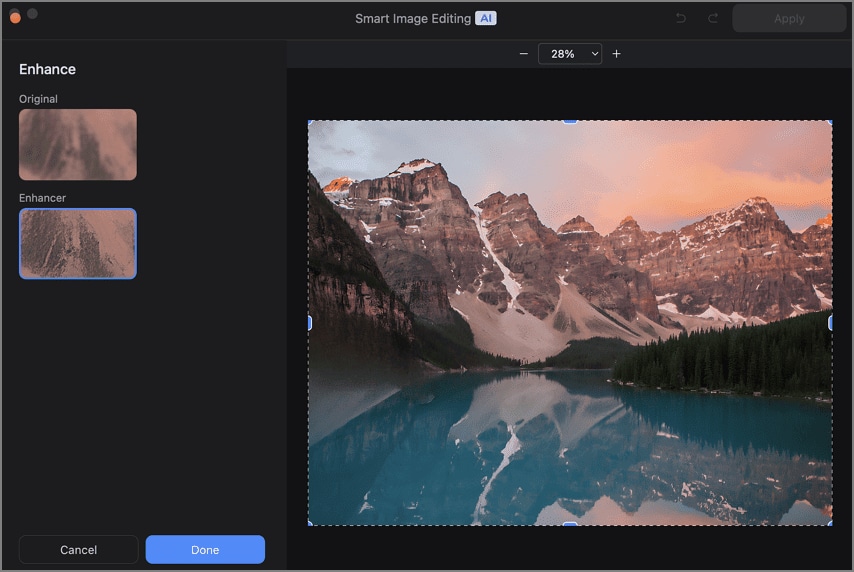Zoom out with the minus icon

click(x=523, y=54)
